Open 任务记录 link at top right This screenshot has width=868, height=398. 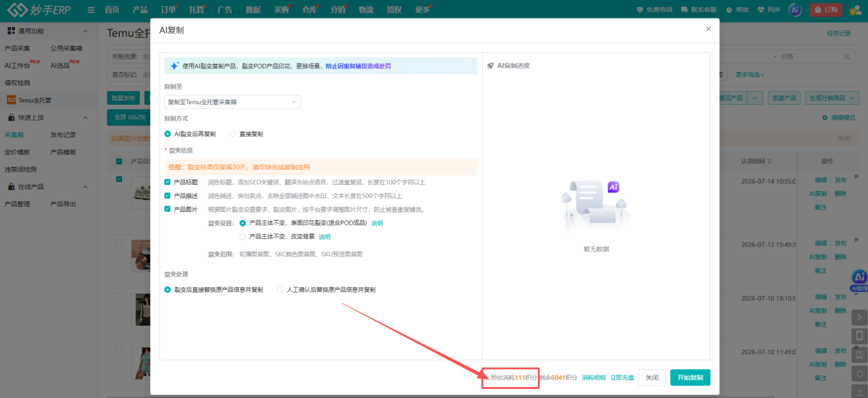pyautogui.click(x=839, y=34)
